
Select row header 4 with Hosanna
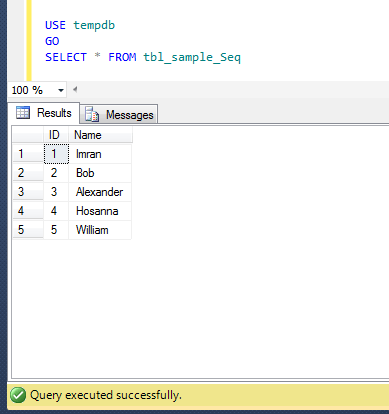28,211
